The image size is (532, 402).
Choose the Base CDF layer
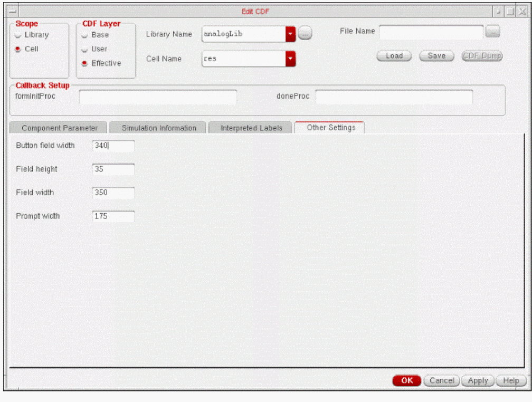[x=85, y=35]
